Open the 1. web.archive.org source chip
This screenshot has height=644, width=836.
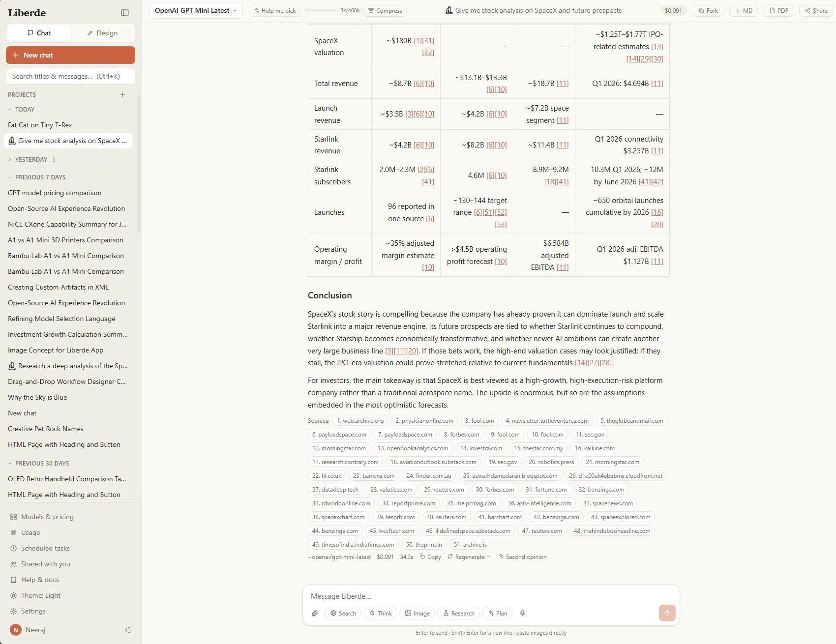point(360,421)
